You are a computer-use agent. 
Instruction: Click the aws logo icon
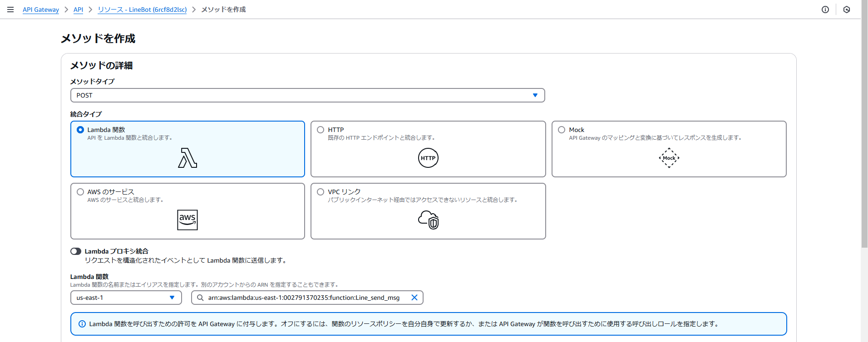[x=187, y=220]
